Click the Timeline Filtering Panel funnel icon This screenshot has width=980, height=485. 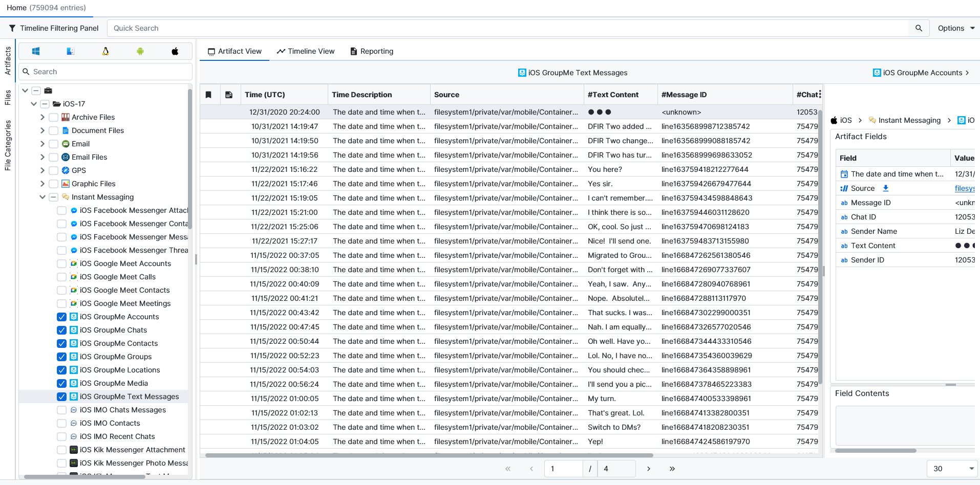(12, 28)
